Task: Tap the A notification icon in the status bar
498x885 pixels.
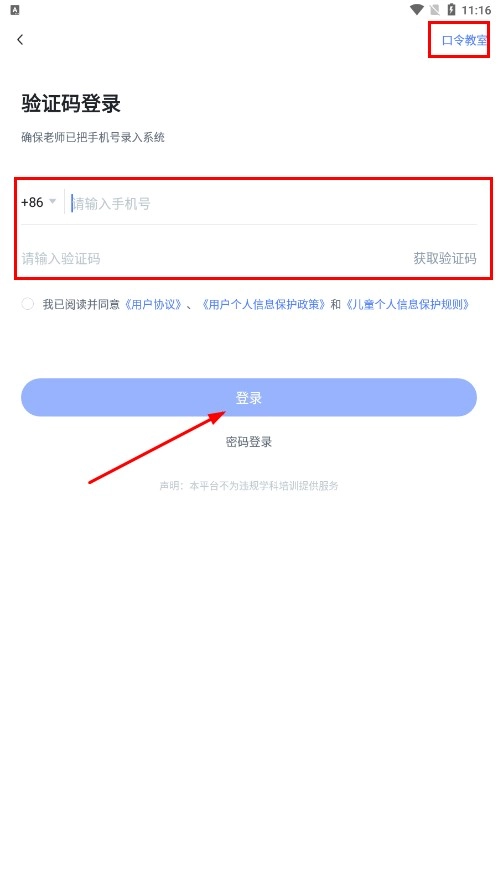Action: [x=15, y=10]
